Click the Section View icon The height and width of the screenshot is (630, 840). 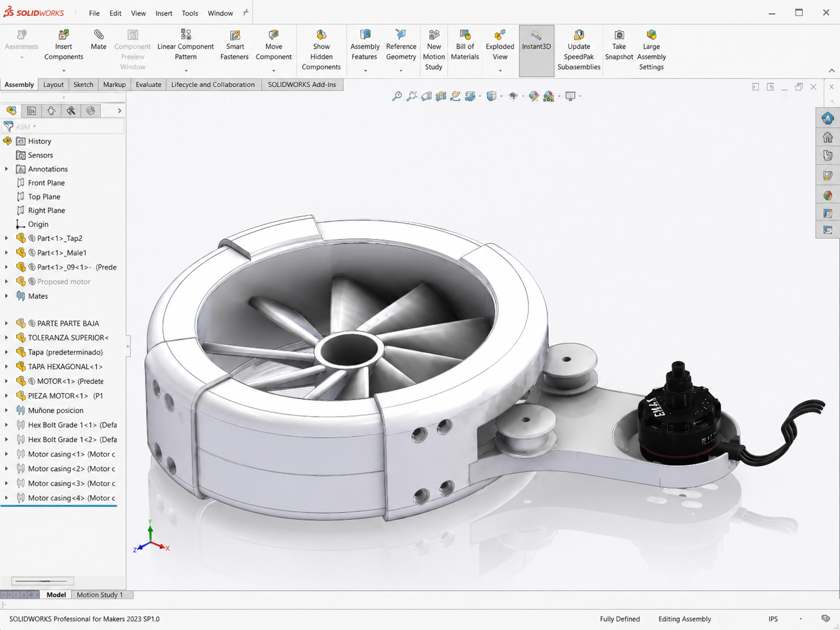pyautogui.click(x=441, y=96)
